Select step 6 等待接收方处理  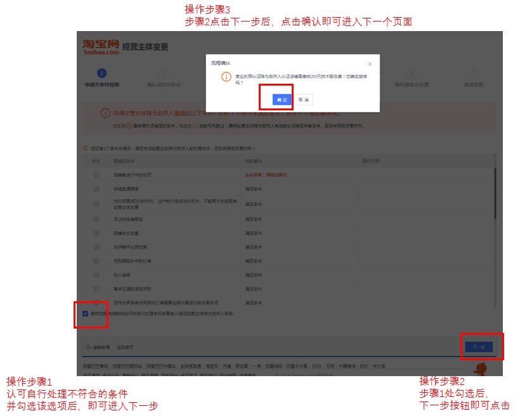(412, 78)
